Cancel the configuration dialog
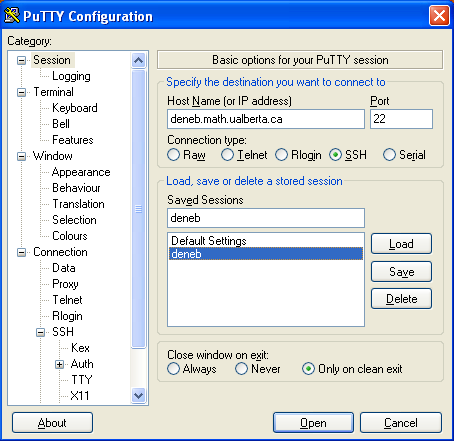Viewport: 454px width, 441px height. point(401,423)
